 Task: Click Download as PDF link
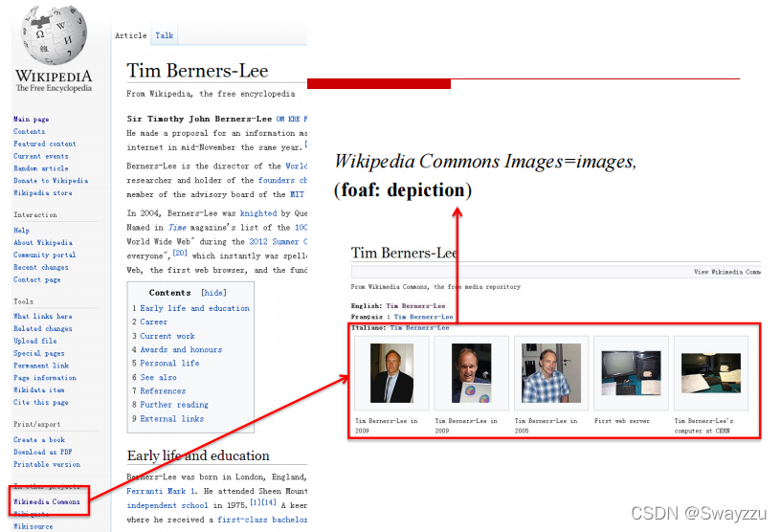[x=43, y=452]
